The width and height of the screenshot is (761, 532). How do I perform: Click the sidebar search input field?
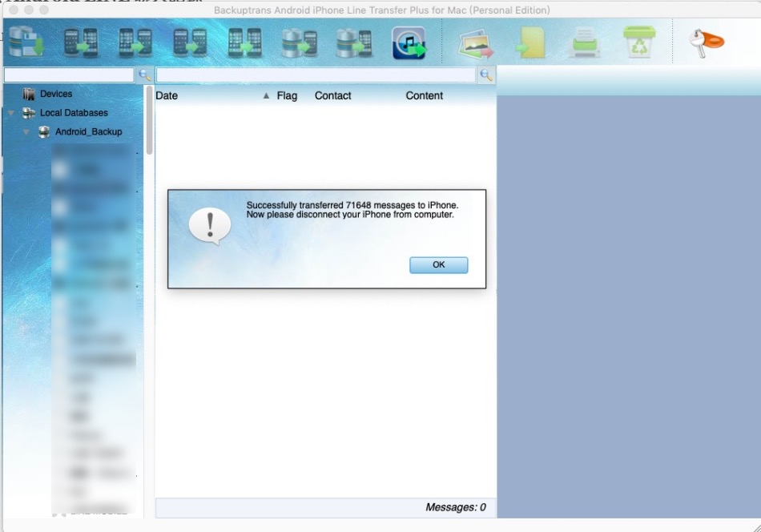coord(69,75)
